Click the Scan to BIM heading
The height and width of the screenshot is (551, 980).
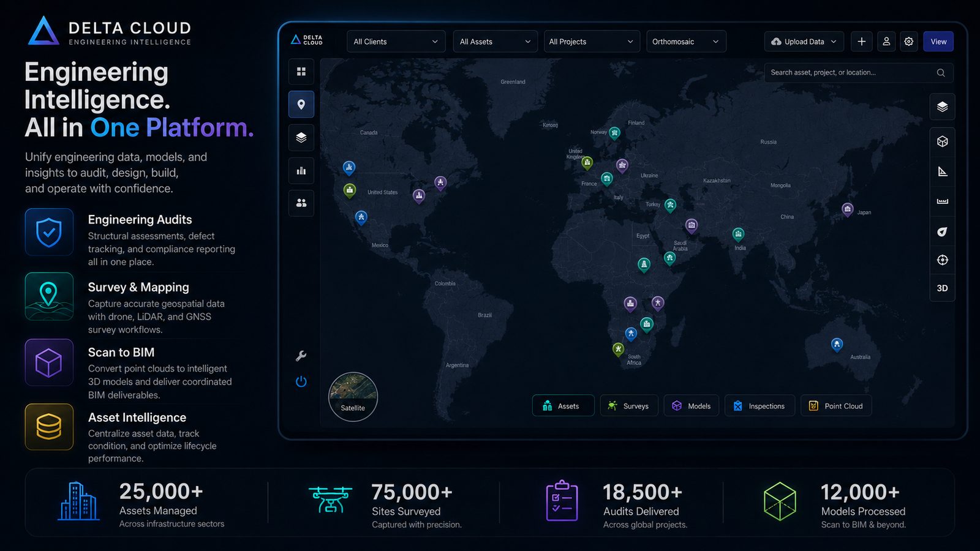(x=121, y=352)
